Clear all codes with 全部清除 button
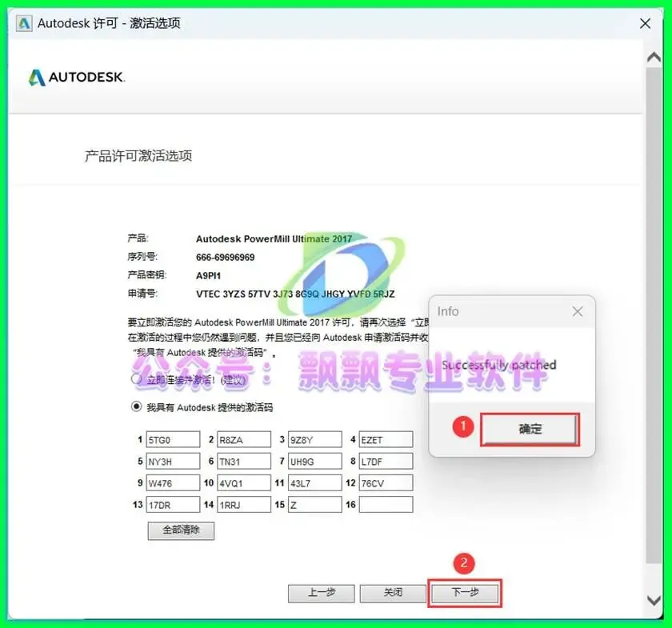The height and width of the screenshot is (628, 672). point(181,530)
